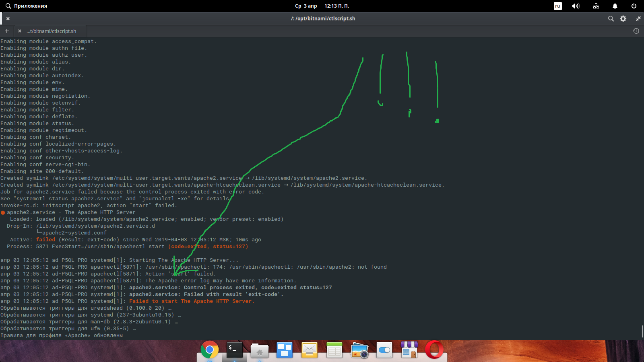Viewport: 644px width, 362px height.
Task: Open the notifications bell indicator
Action: click(615, 6)
